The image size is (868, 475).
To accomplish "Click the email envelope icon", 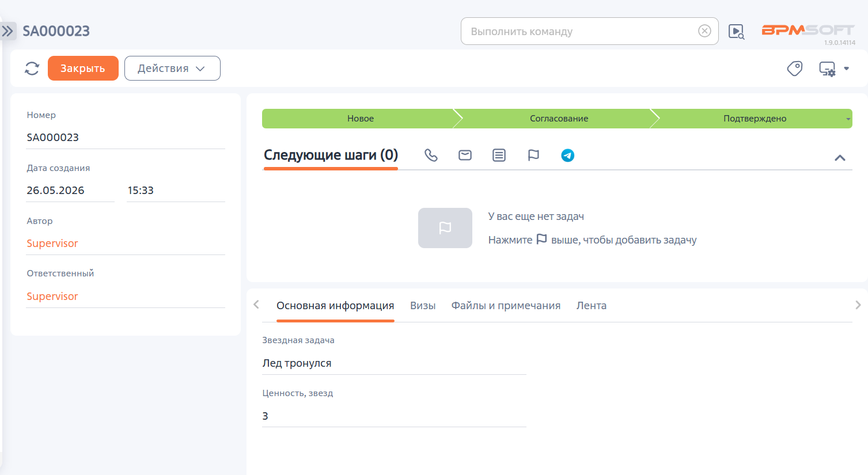I will [465, 155].
